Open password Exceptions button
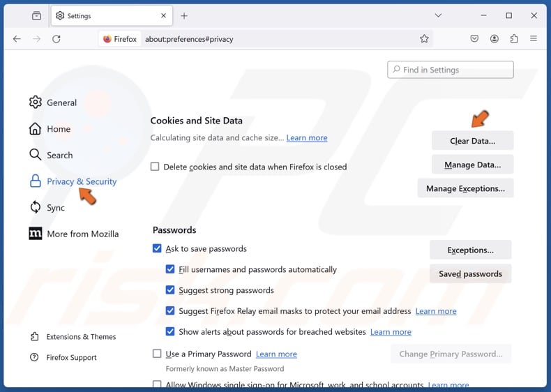 [x=471, y=250]
